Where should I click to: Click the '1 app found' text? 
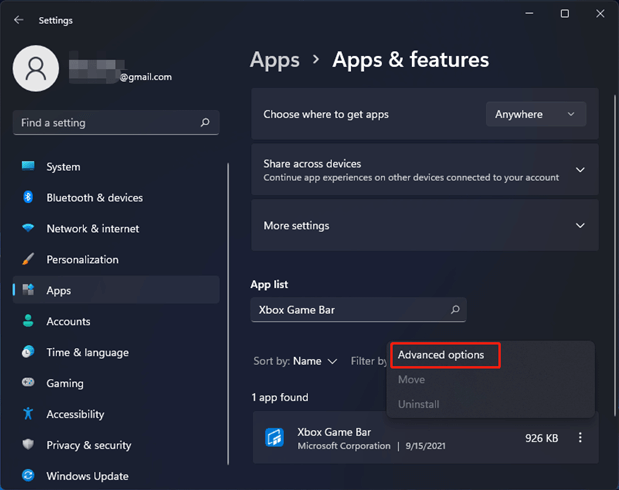[280, 397]
